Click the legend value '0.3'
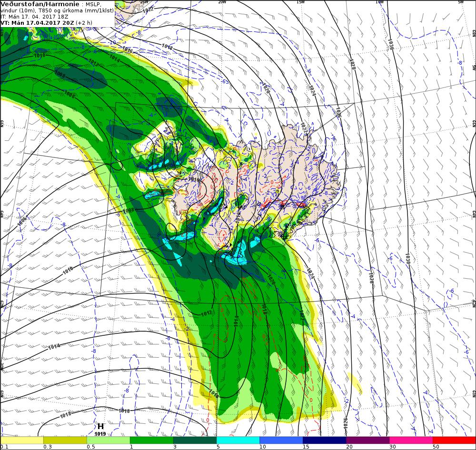Viewport: 476px width, 450px height. click(48, 447)
